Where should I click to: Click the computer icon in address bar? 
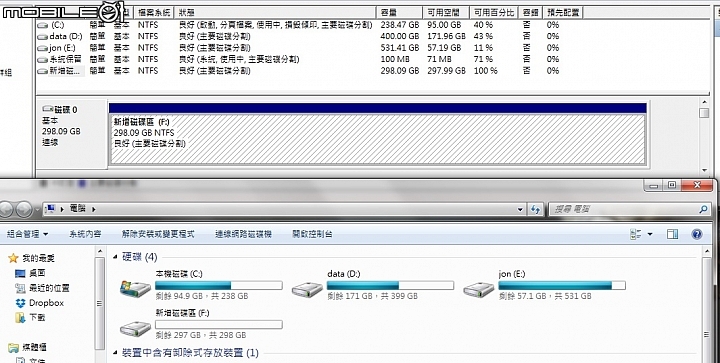(50, 209)
